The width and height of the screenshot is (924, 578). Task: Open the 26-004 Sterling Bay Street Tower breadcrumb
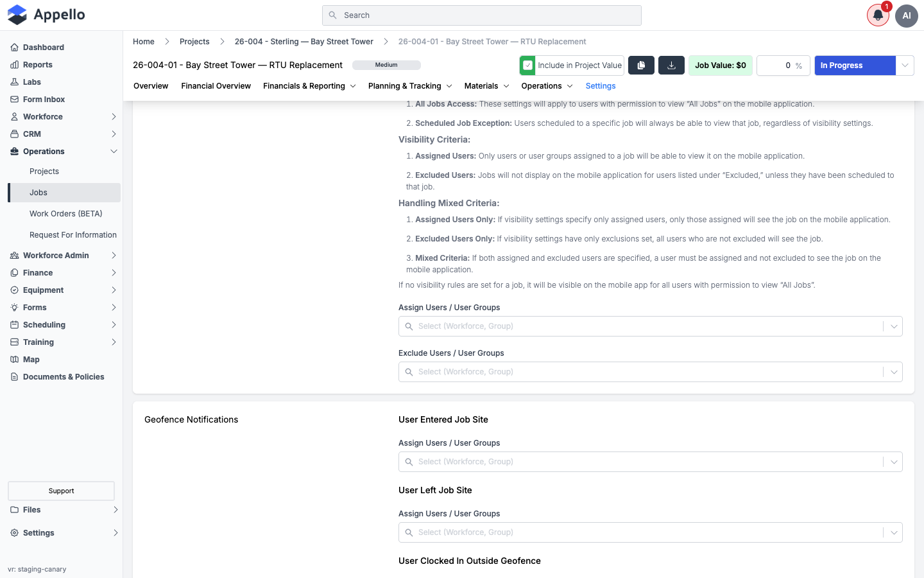point(304,42)
